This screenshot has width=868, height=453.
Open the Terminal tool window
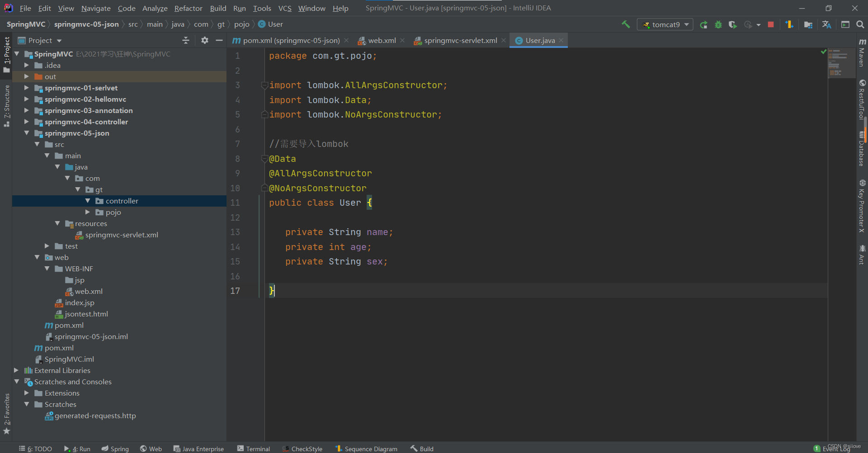[x=254, y=448]
